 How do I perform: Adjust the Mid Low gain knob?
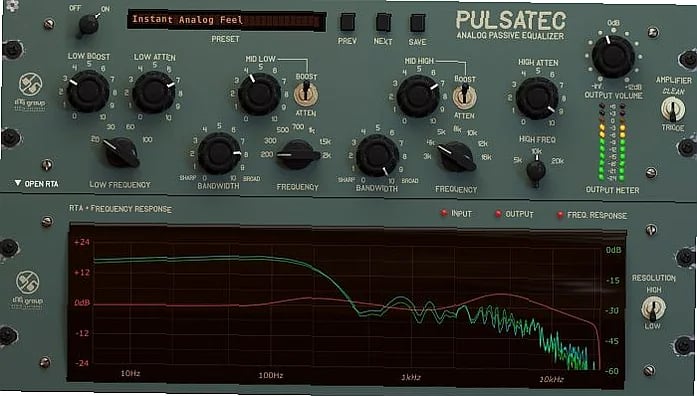pyautogui.click(x=259, y=94)
